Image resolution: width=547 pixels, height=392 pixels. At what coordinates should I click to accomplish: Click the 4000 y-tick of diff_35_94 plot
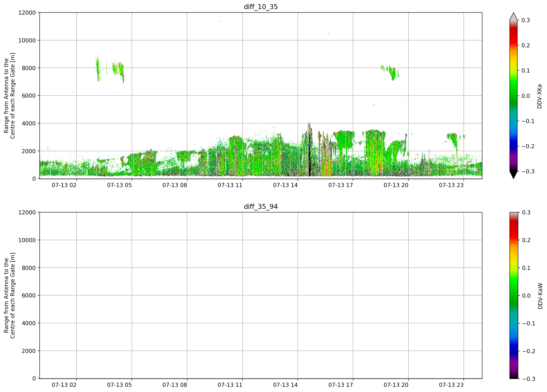[x=29, y=323]
